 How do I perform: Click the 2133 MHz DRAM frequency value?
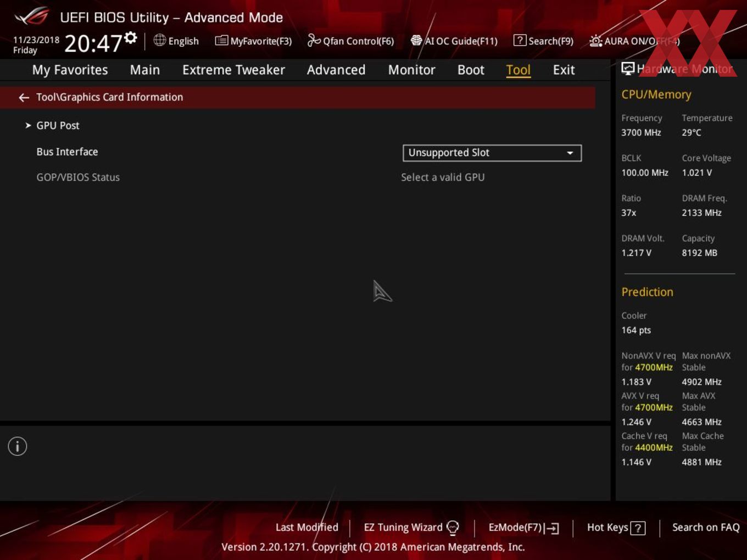pos(701,212)
